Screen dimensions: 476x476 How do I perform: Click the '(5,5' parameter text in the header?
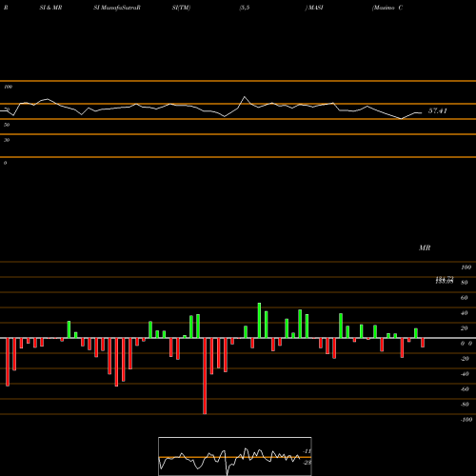pos(245,8)
